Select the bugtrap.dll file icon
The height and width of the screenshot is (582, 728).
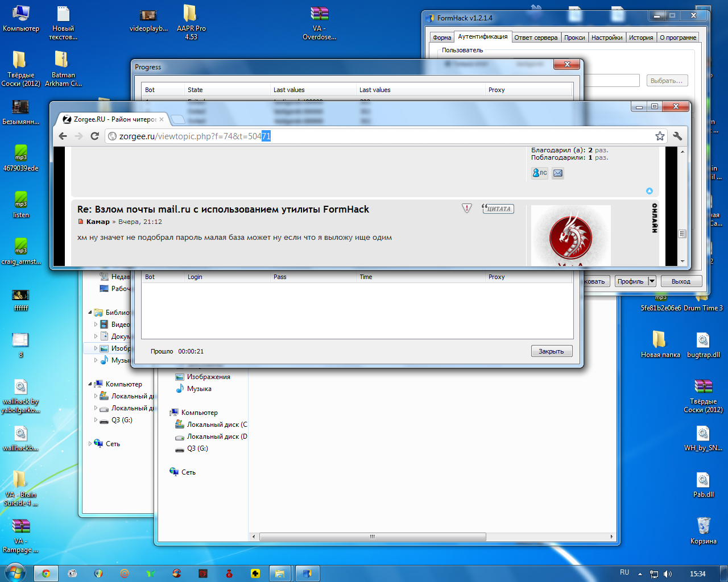tap(704, 345)
